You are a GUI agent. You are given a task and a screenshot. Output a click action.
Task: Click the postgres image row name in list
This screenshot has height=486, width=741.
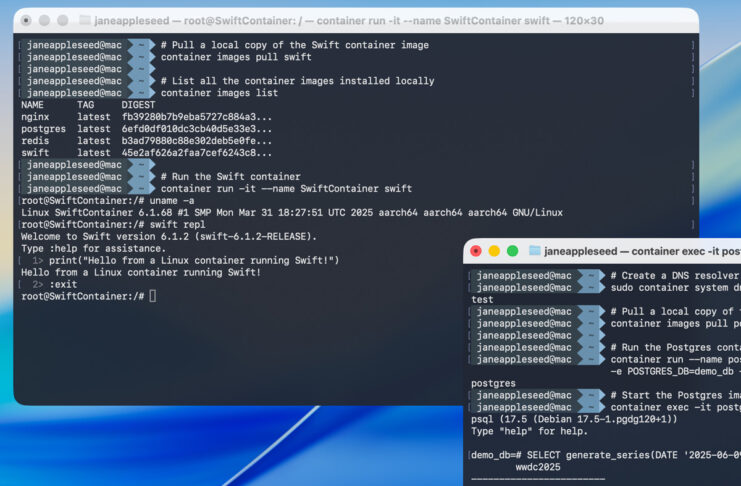coord(43,129)
